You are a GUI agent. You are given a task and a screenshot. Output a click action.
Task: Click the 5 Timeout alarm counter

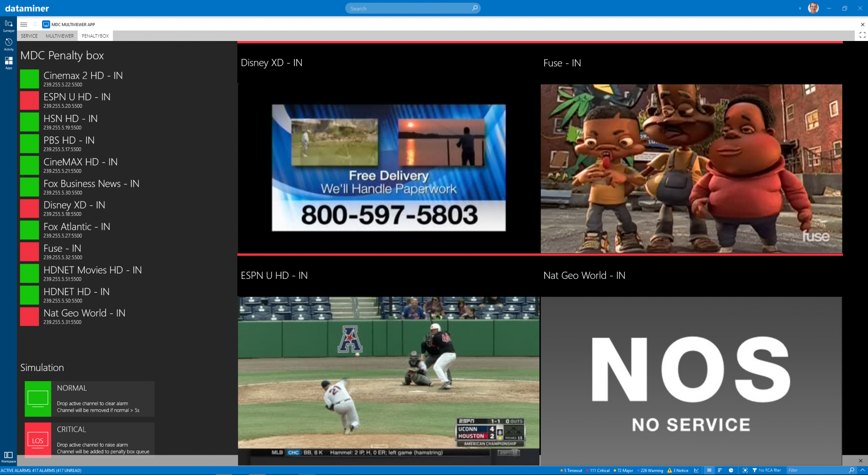pyautogui.click(x=571, y=470)
